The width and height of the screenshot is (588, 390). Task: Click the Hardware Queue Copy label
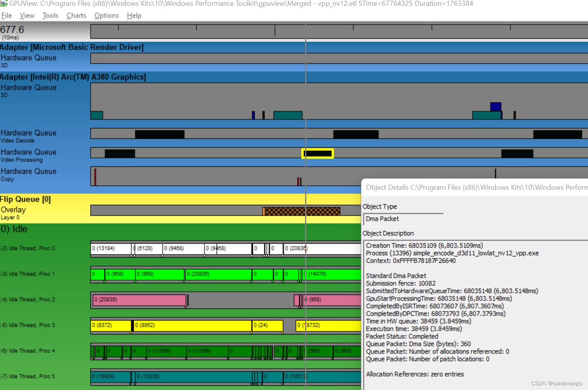click(28, 175)
